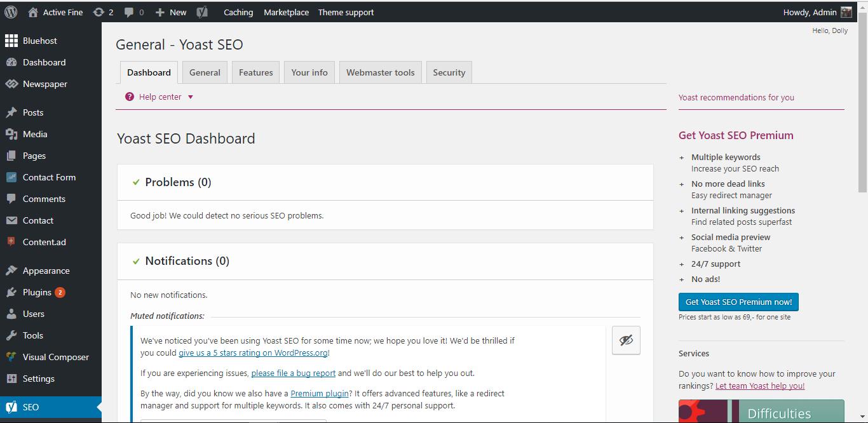Click the No more dead links text
This screenshot has height=423, width=868.
click(728, 184)
